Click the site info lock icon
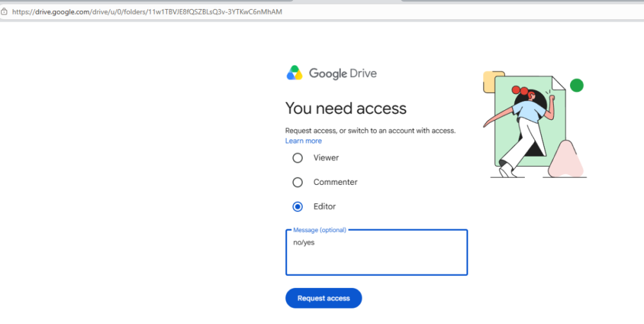644x324 pixels. click(x=4, y=12)
